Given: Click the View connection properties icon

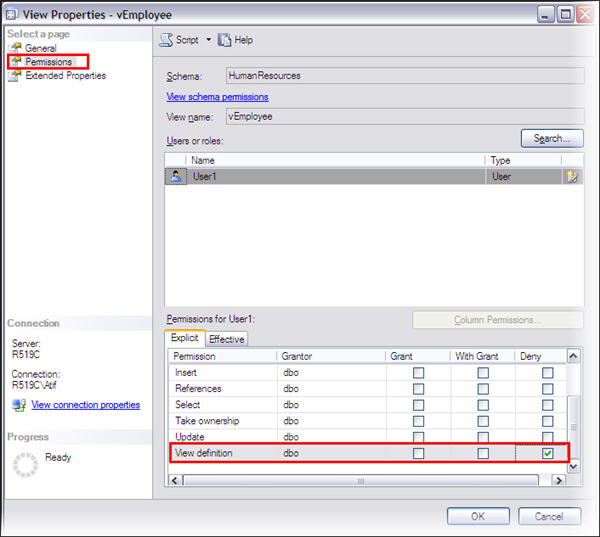Looking at the screenshot, I should tap(19, 405).
